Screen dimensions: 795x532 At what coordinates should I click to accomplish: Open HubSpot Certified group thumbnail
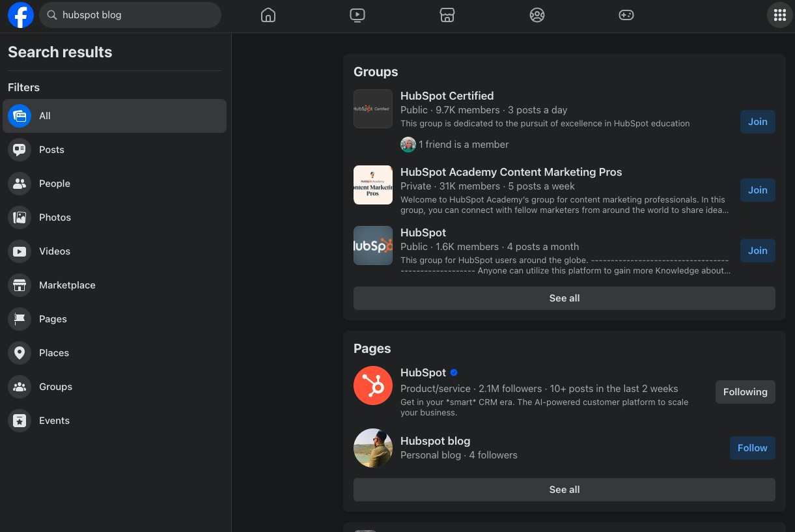pyautogui.click(x=373, y=109)
